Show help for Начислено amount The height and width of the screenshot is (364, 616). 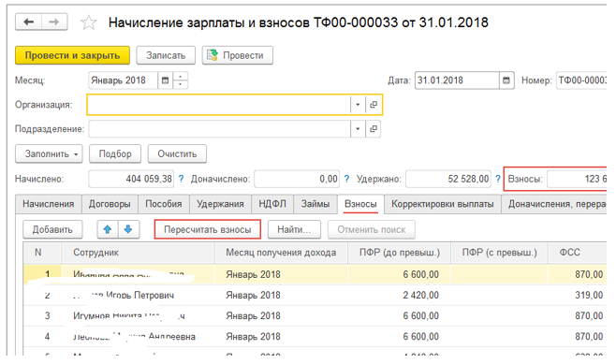[181, 179]
